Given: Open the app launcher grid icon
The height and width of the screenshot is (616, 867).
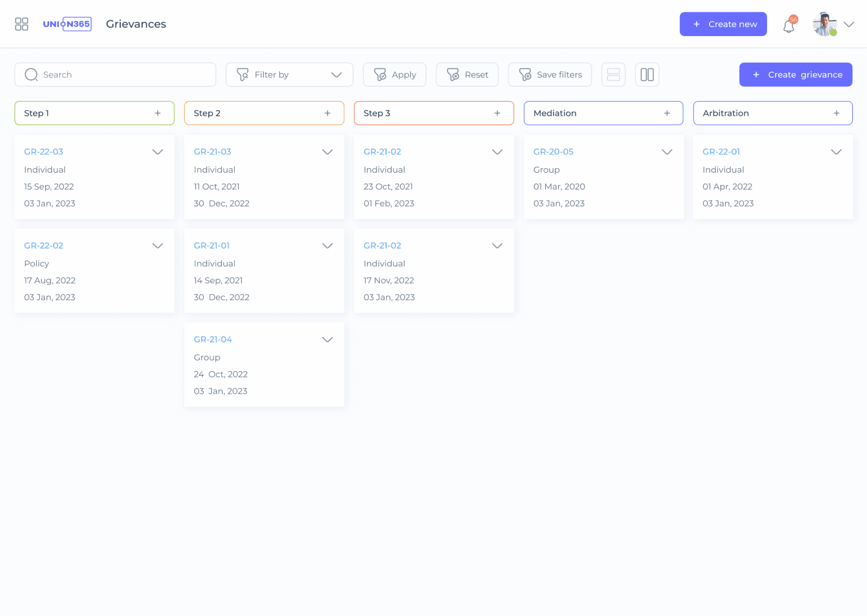Looking at the screenshot, I should tap(21, 24).
